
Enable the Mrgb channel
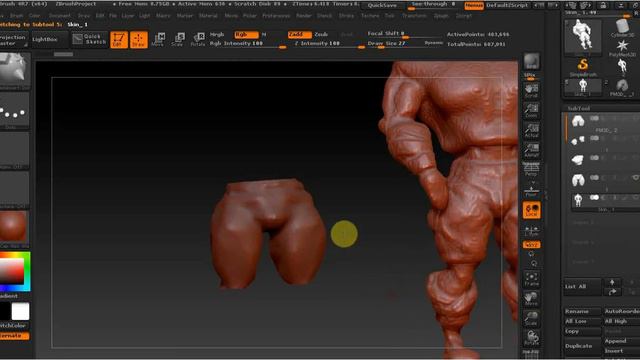[x=217, y=35]
